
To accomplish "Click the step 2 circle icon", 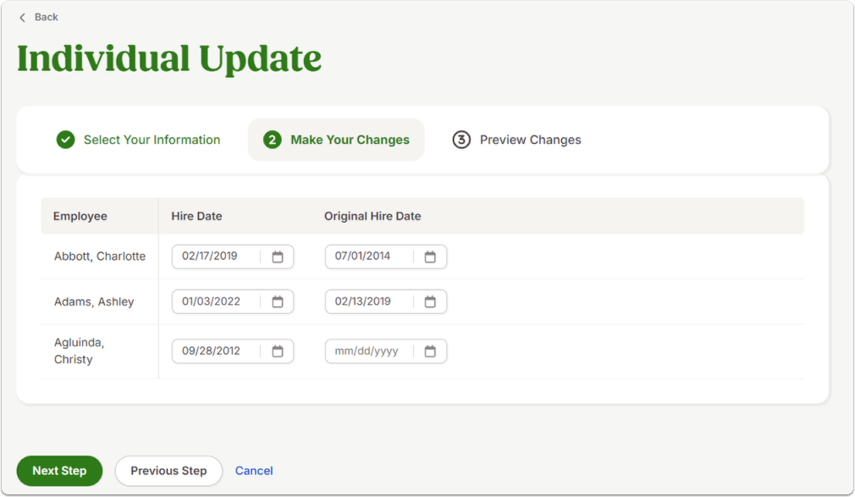I will pos(272,140).
